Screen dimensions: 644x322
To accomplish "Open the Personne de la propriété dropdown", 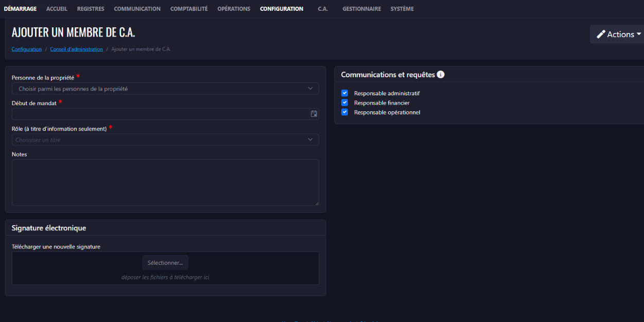I will 165,89.
